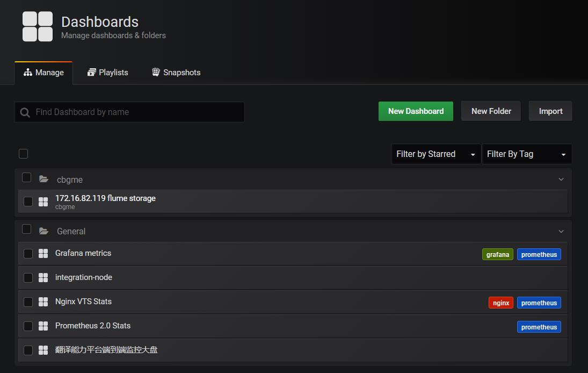The image size is (588, 373).
Task: Collapse the General folder section
Action: 561,231
